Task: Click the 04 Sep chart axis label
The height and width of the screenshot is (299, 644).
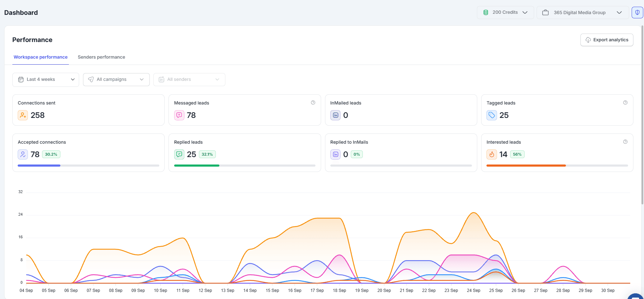Action: click(26, 291)
